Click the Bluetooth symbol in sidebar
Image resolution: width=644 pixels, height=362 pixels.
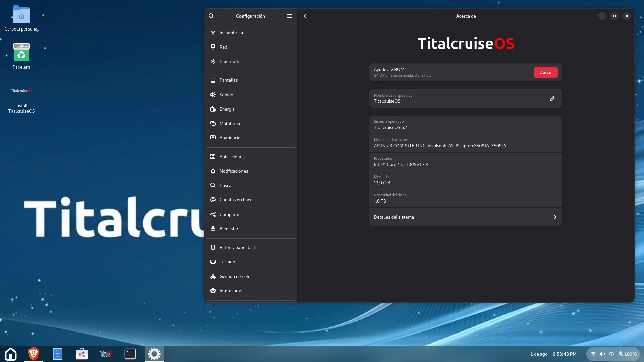(x=213, y=61)
